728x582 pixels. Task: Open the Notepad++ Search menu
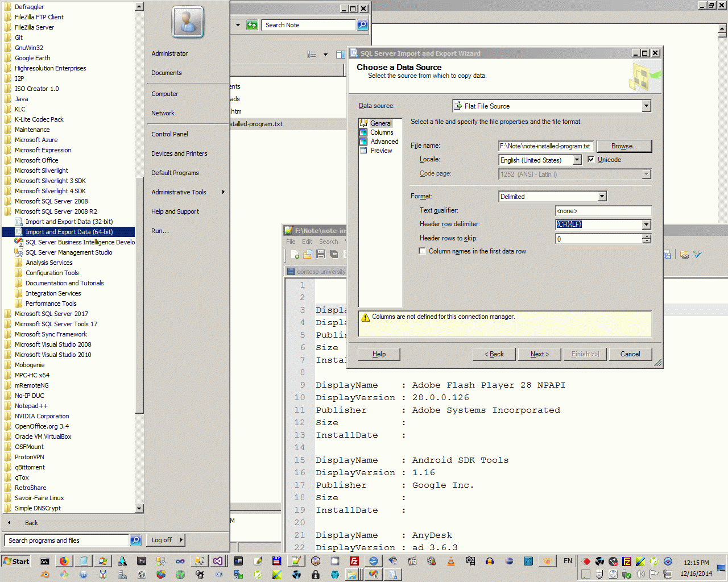pyautogui.click(x=328, y=242)
